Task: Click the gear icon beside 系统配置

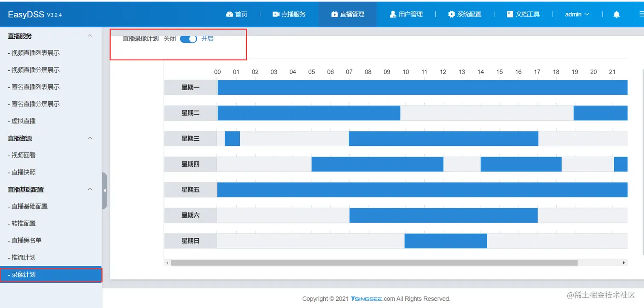Action: click(451, 14)
